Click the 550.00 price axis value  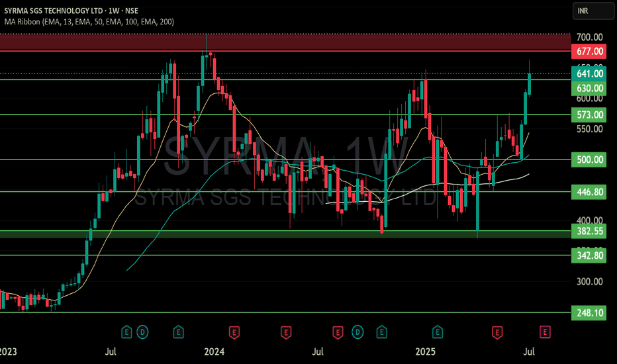(589, 129)
